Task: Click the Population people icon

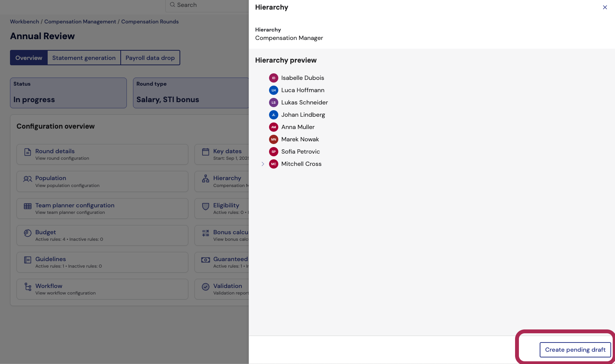Action: tap(28, 179)
